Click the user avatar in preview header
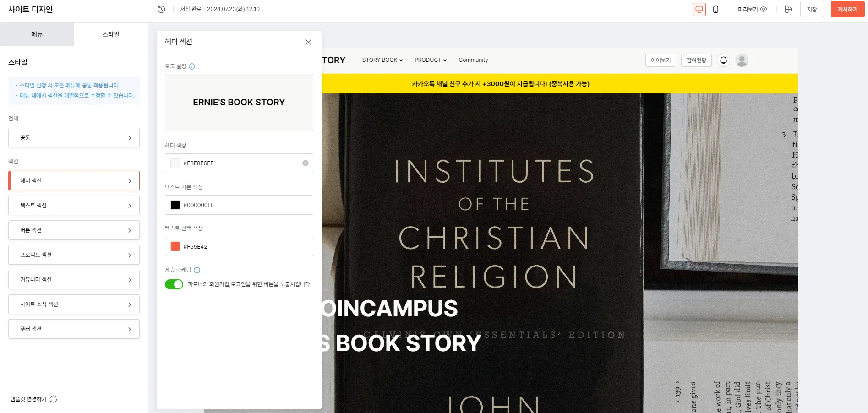This screenshot has height=413, width=868. click(x=742, y=60)
